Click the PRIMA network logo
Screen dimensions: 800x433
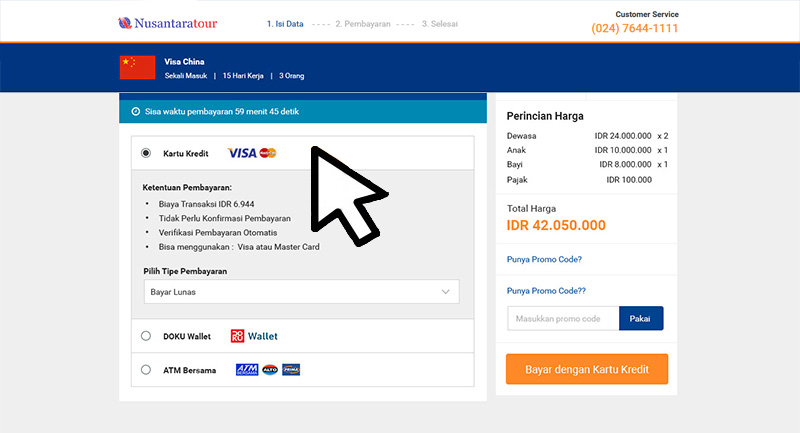coord(291,370)
